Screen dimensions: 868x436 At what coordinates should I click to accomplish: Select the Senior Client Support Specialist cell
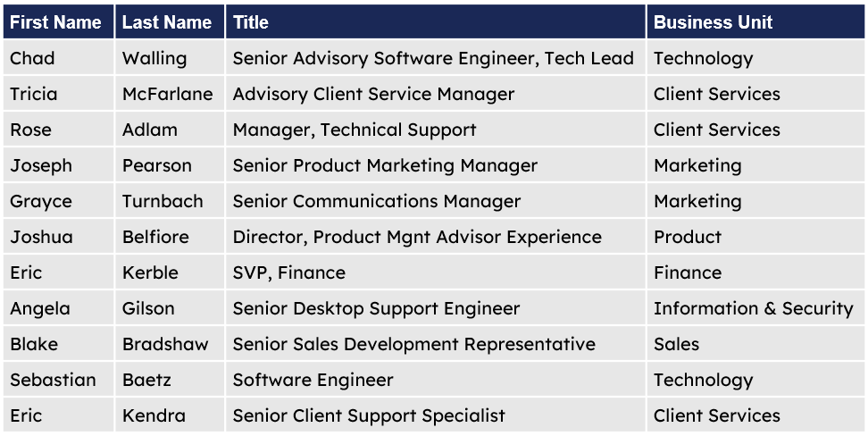point(436,415)
